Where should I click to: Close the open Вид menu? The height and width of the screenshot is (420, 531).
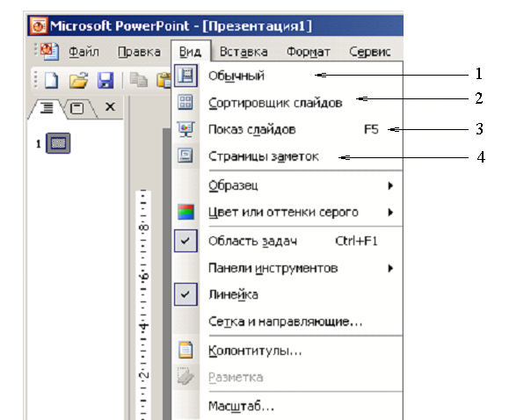point(191,52)
